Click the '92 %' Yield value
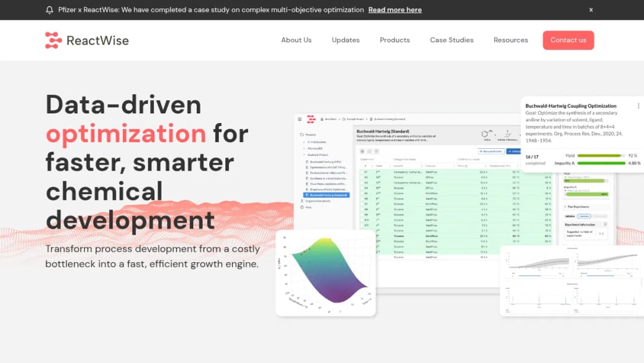This screenshot has height=363, width=644. coord(633,156)
